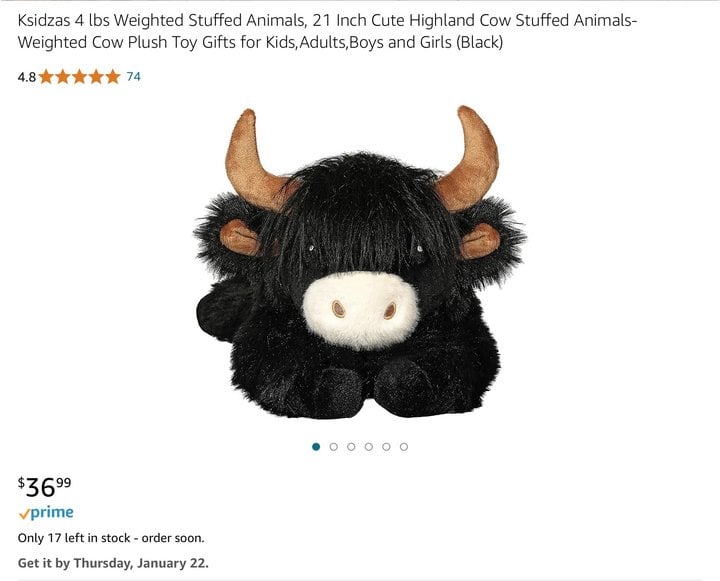Click the first orange rating star
The image size is (720, 581).
[x=46, y=77]
